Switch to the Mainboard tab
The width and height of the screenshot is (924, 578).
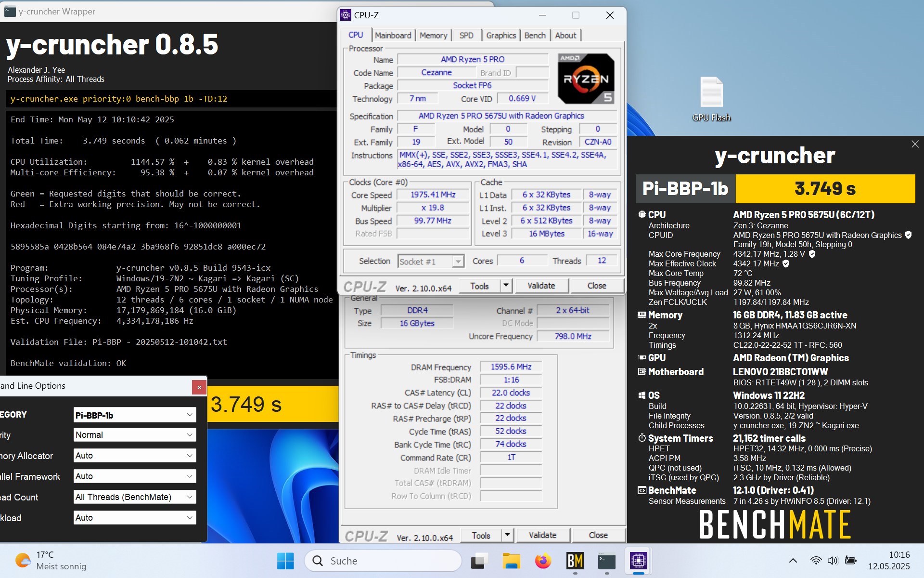click(x=393, y=35)
